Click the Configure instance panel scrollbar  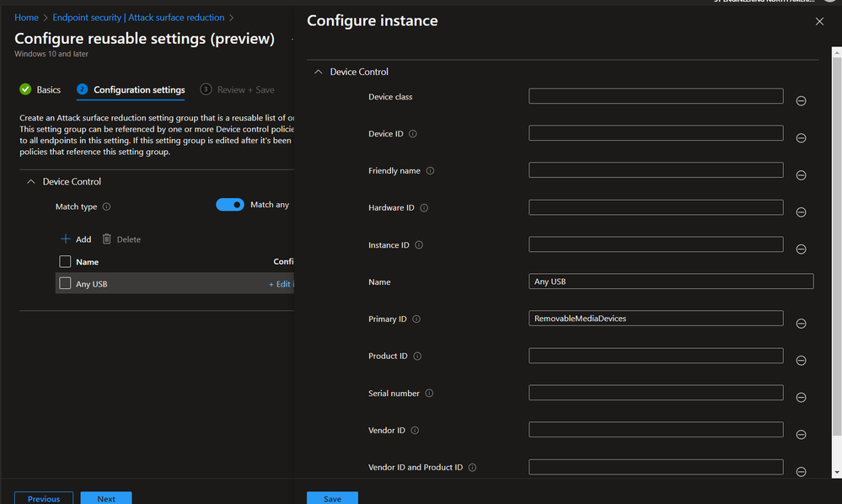tap(837, 246)
